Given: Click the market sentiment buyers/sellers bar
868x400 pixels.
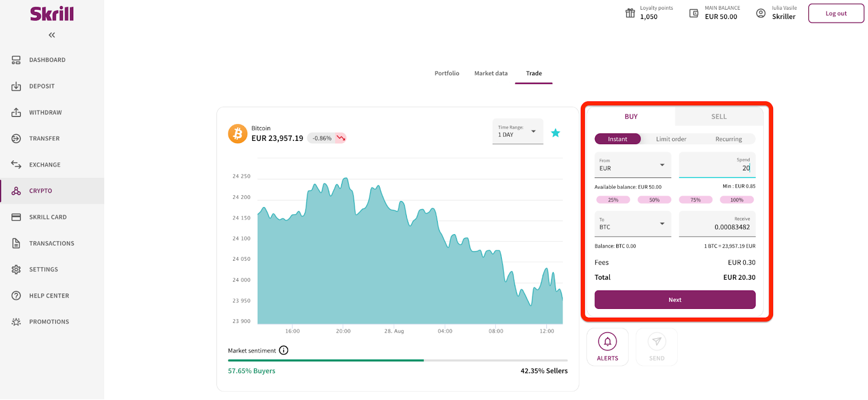Looking at the screenshot, I should [x=398, y=360].
